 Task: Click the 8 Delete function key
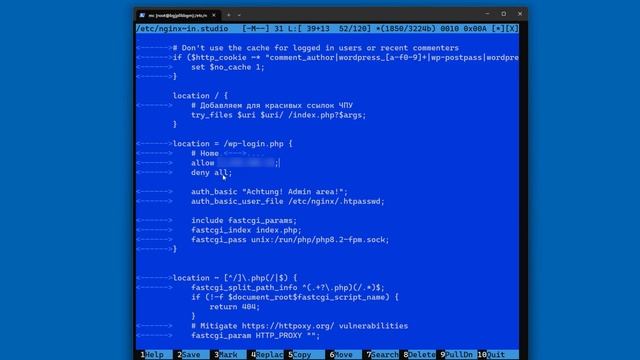[x=419, y=355]
